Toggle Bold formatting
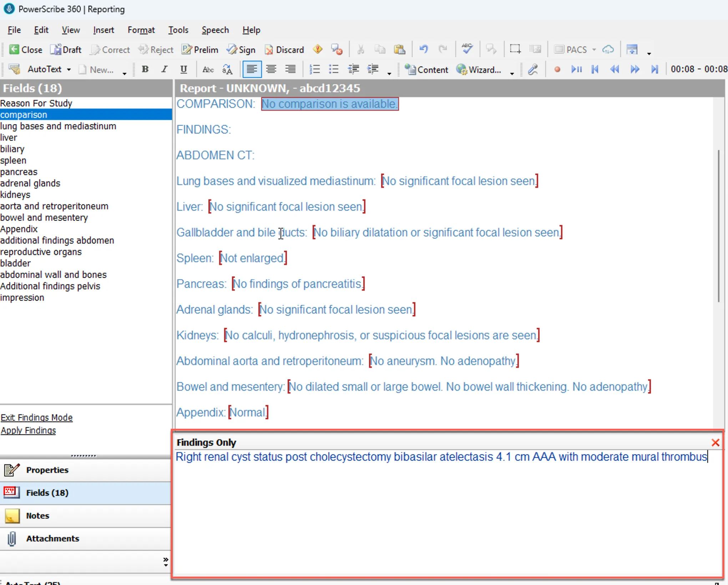 click(145, 69)
